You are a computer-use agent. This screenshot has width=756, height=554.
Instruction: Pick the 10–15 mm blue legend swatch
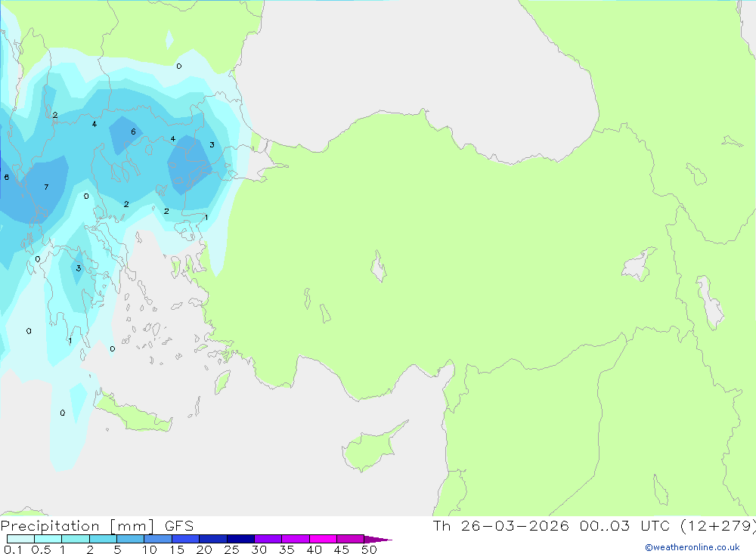158,539
